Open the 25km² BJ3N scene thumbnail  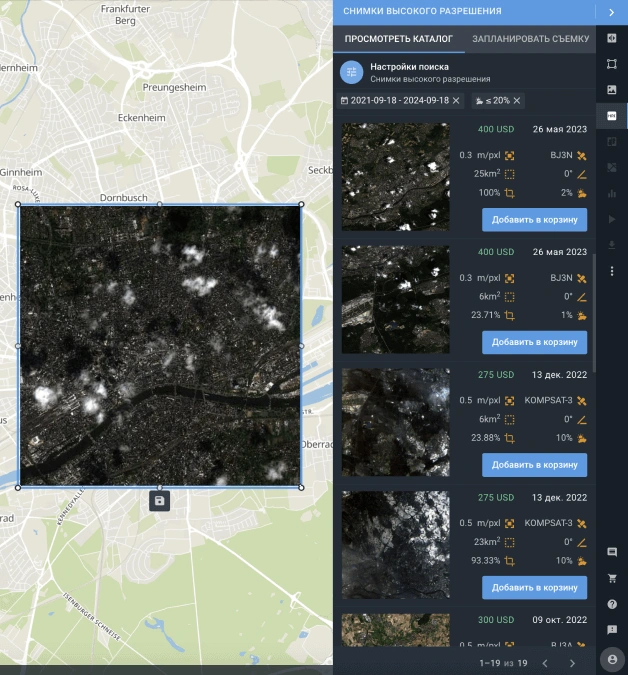(396, 177)
